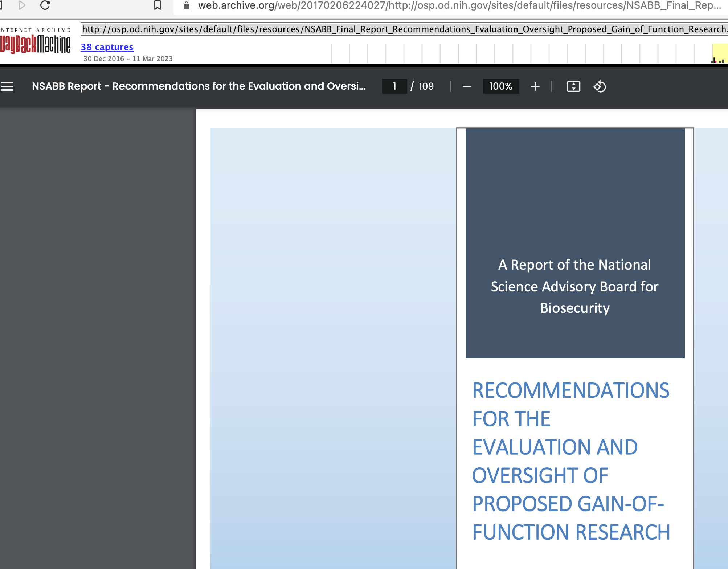Bookmark this page in the browser

tap(158, 5)
